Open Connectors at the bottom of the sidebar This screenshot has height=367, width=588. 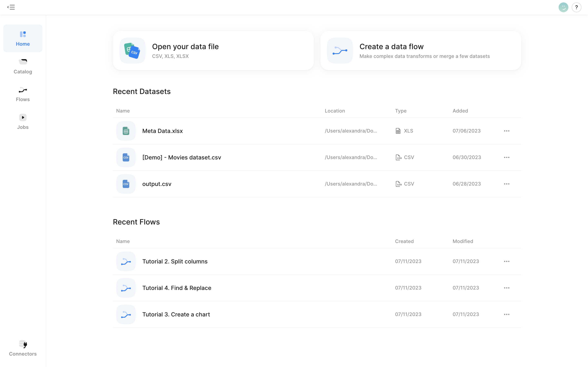point(23,348)
